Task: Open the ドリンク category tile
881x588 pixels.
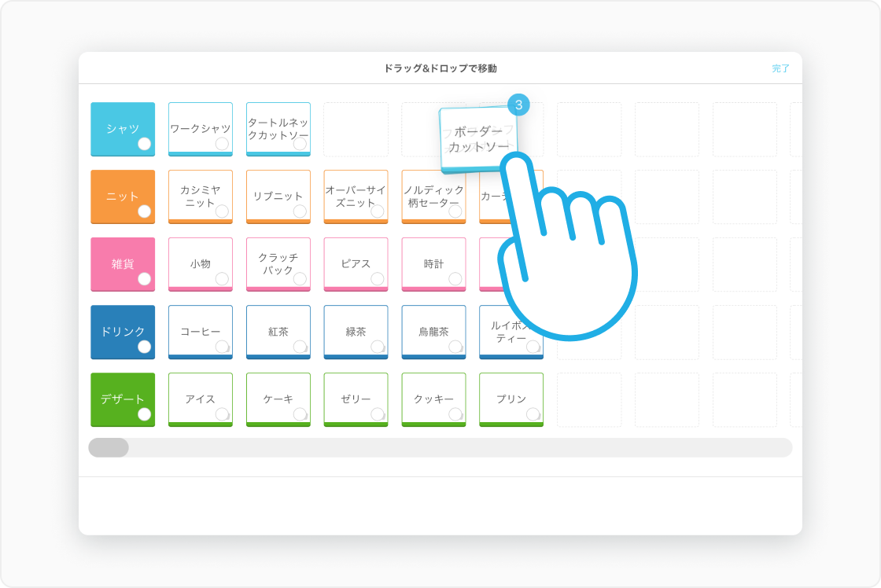Action: (123, 332)
